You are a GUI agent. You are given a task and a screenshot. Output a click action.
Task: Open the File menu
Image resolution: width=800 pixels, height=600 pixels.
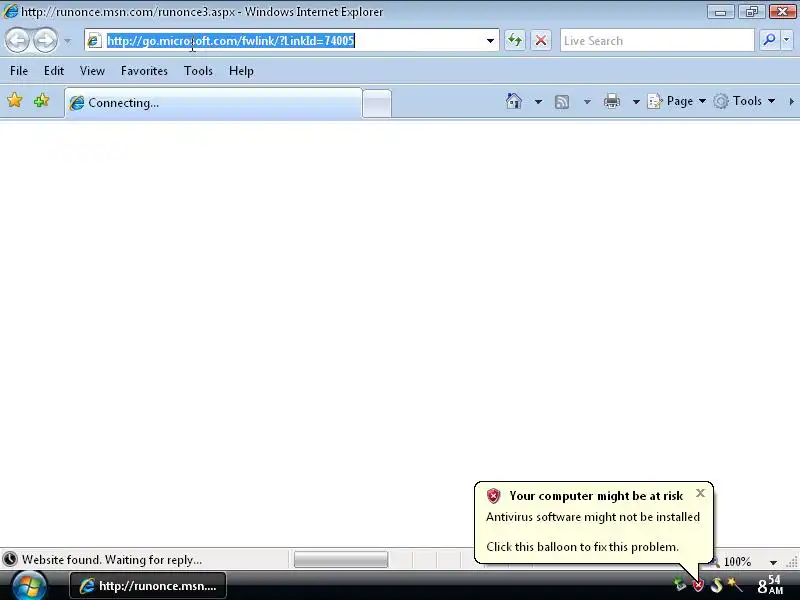[19, 71]
